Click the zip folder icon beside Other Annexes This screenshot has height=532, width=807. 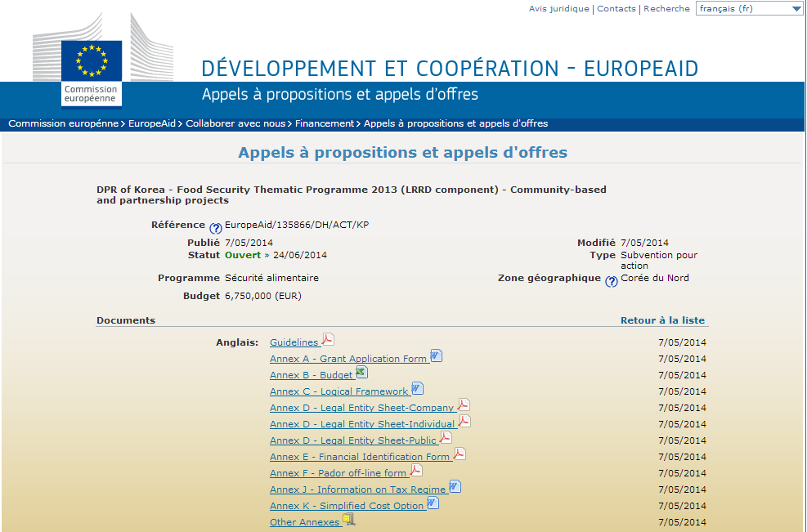point(349,520)
